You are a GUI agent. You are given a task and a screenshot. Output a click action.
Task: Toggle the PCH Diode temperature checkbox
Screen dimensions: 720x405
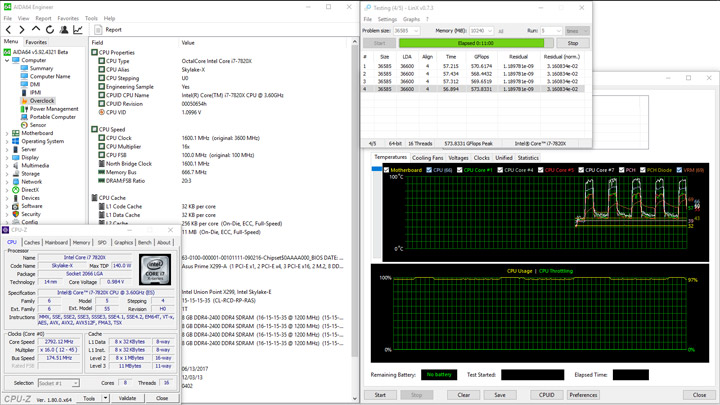(x=641, y=170)
